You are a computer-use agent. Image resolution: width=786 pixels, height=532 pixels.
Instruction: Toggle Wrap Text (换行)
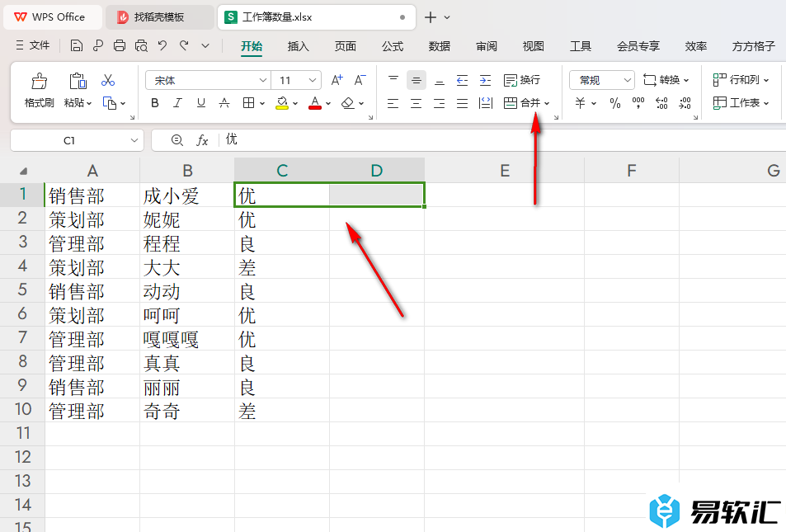tap(522, 80)
